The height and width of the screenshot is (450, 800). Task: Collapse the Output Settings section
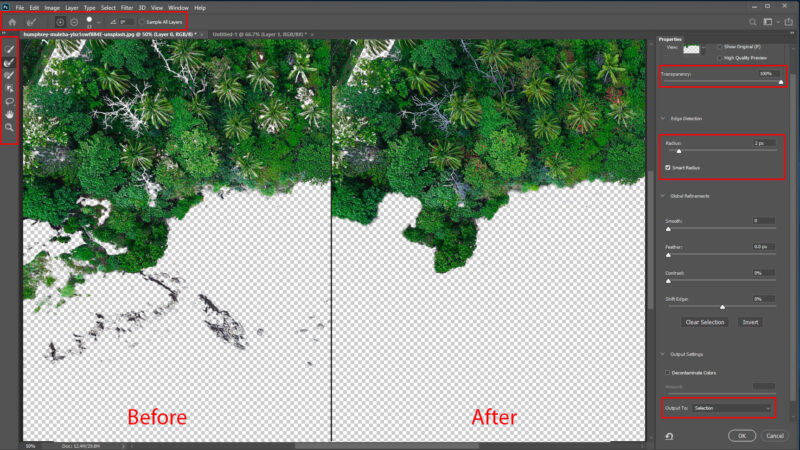point(663,354)
